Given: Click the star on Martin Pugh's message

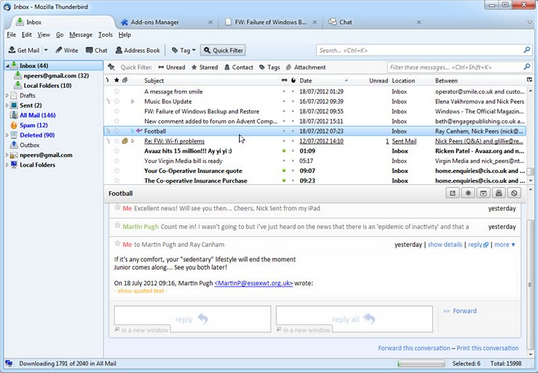Looking at the screenshot, I should pos(117,225).
